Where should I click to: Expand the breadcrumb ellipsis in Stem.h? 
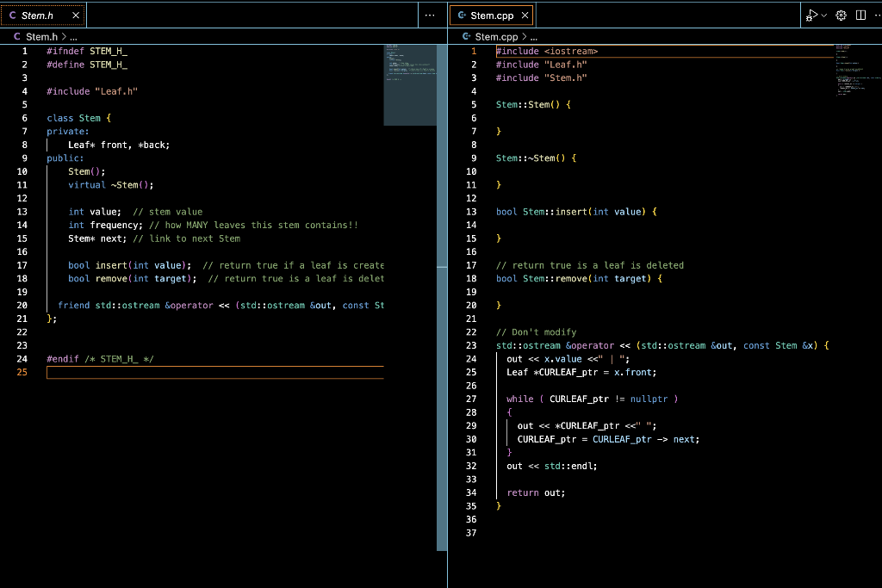[73, 37]
